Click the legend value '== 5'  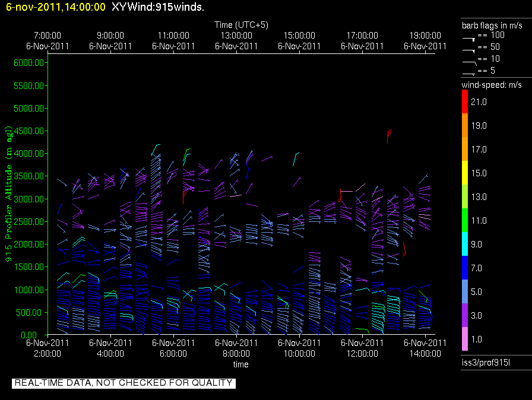pos(486,71)
